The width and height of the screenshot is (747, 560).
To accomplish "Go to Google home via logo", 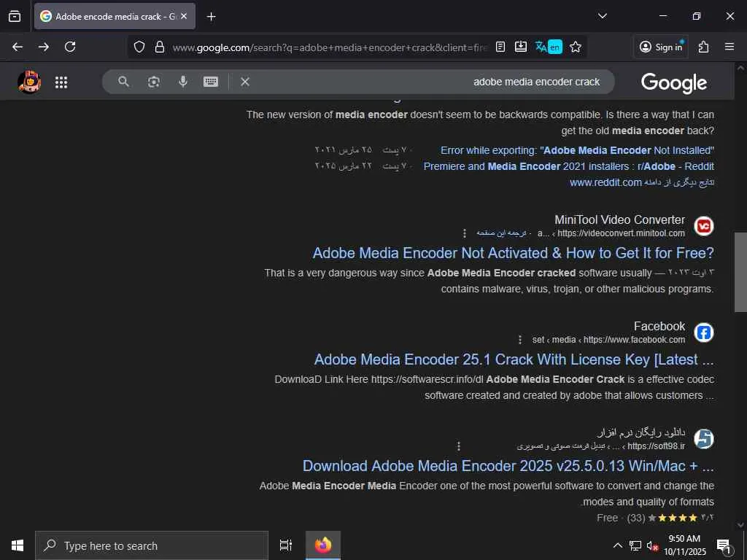I will pyautogui.click(x=673, y=83).
